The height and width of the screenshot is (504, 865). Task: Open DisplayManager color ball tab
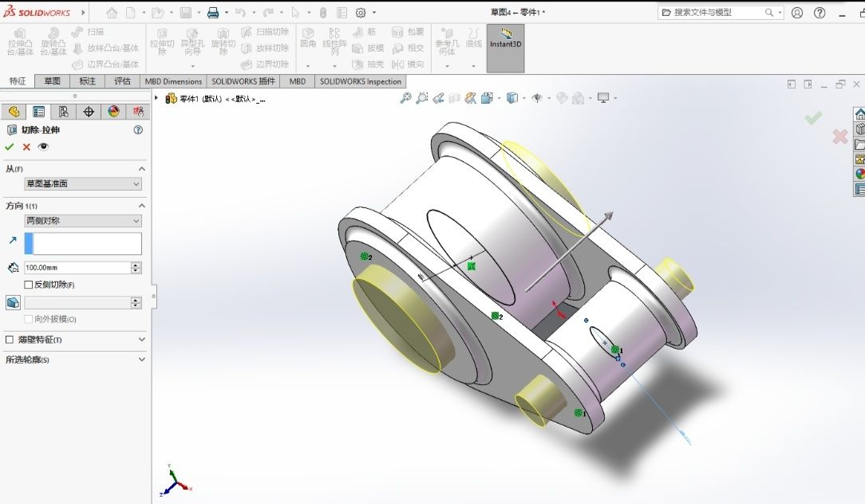(x=113, y=112)
